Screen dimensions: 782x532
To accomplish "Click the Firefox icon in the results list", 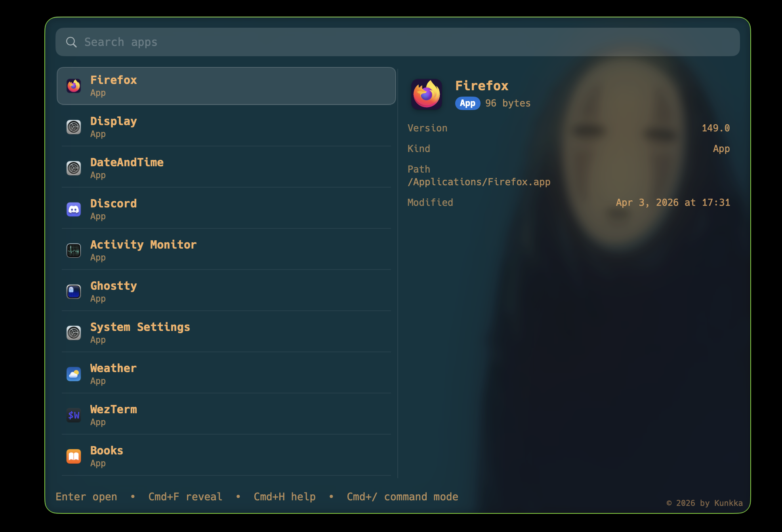I will click(x=74, y=86).
